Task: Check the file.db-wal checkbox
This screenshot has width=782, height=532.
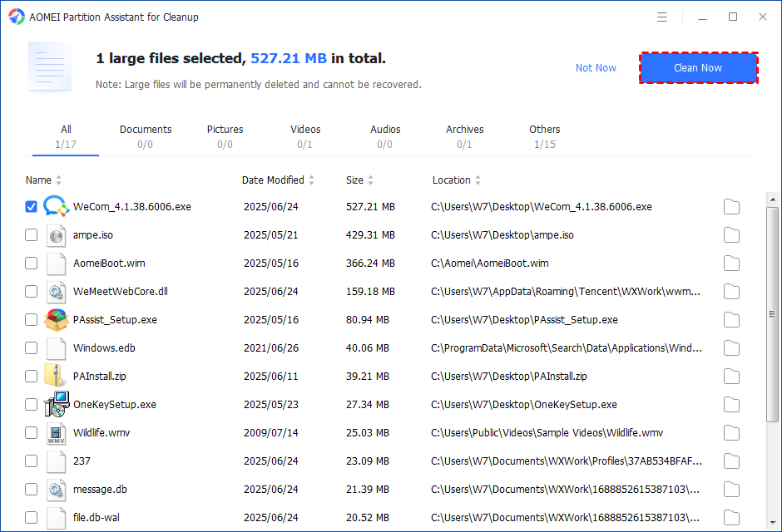Action: pos(31,518)
